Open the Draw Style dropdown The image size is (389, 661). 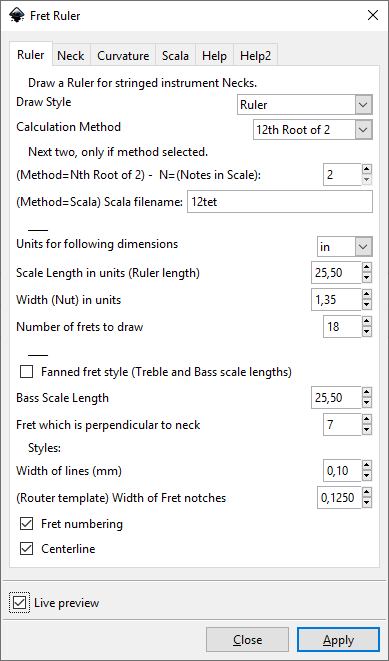(x=304, y=105)
